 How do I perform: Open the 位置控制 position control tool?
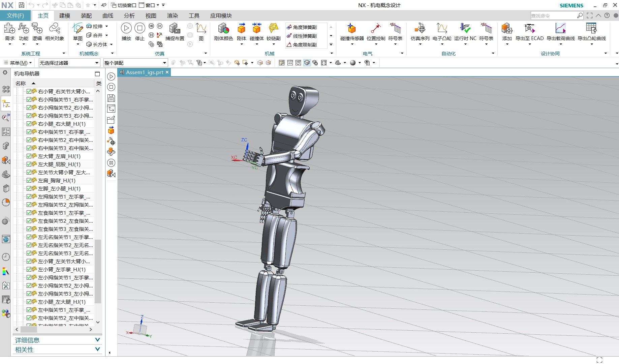(x=376, y=28)
